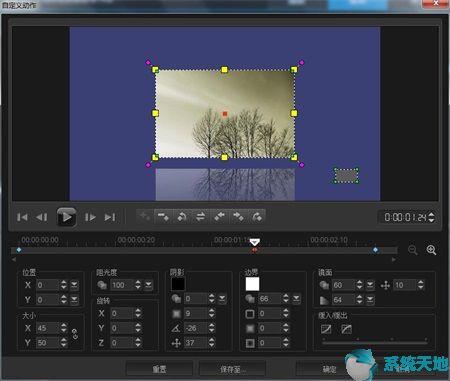Increase the timecode with its stepper arrows
This screenshot has width=450, height=381.
pos(431,215)
